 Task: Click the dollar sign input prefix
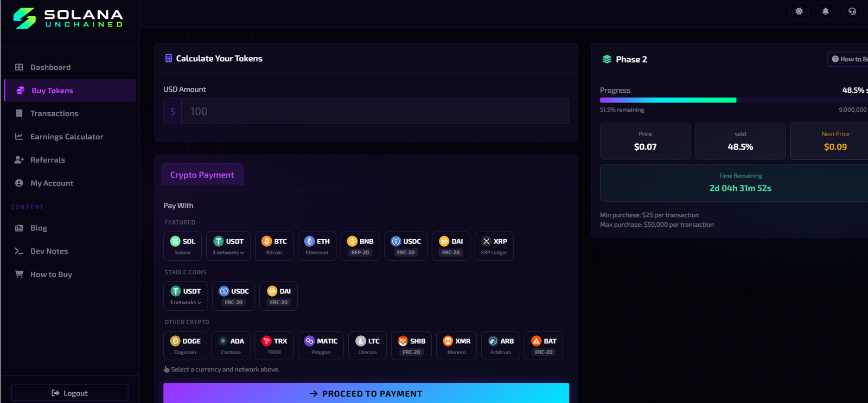pos(173,111)
